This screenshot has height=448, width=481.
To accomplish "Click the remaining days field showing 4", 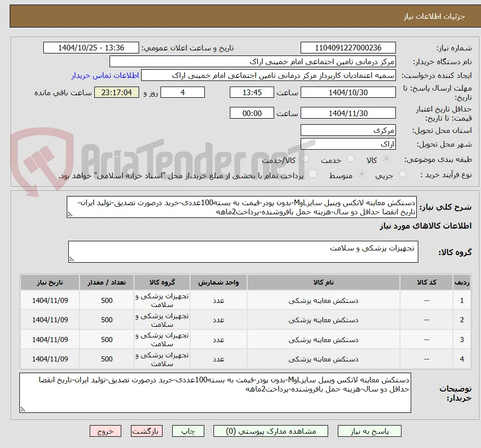I will (x=182, y=92).
